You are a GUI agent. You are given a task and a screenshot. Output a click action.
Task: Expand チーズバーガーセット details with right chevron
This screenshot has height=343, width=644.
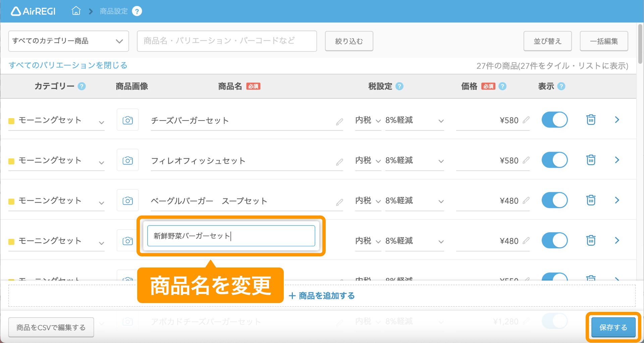pyautogui.click(x=617, y=120)
